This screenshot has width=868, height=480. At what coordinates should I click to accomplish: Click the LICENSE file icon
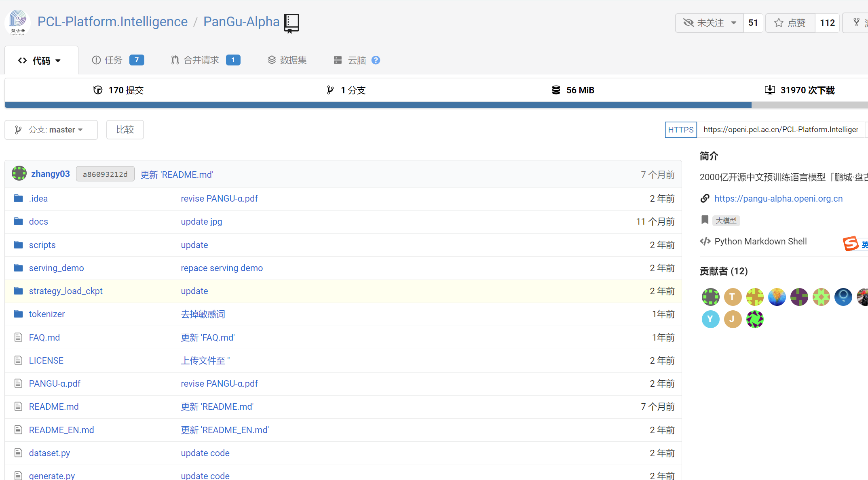tap(18, 360)
